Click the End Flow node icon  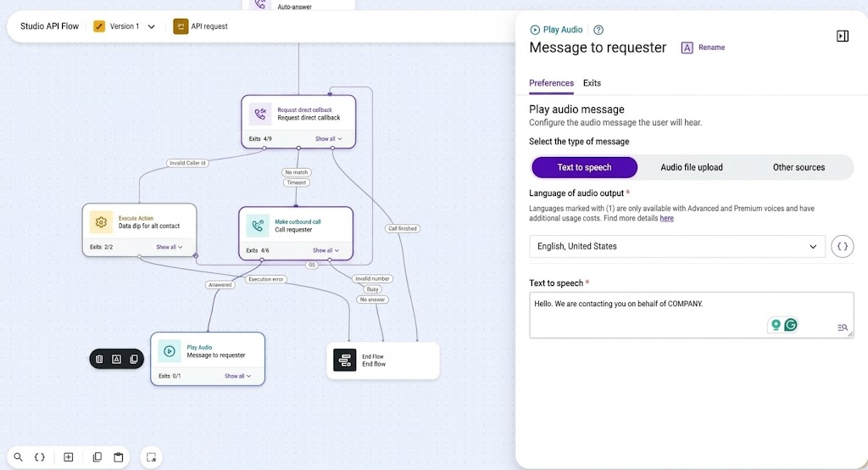345,361
